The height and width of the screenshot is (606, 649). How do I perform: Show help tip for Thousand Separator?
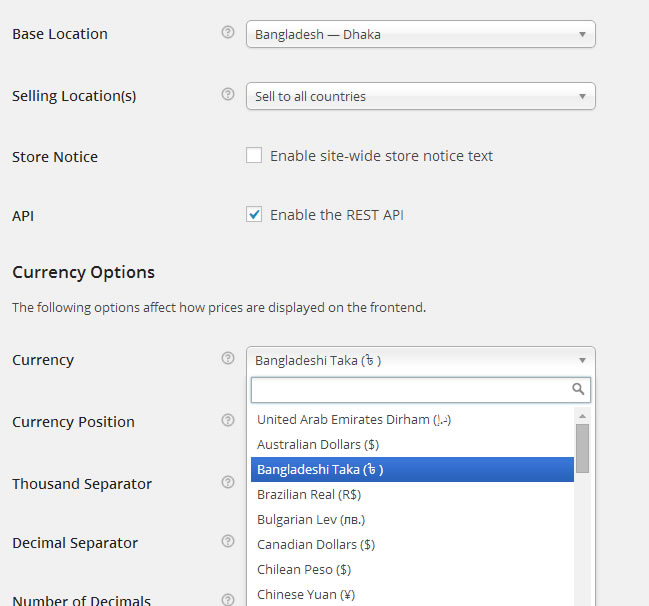(228, 482)
